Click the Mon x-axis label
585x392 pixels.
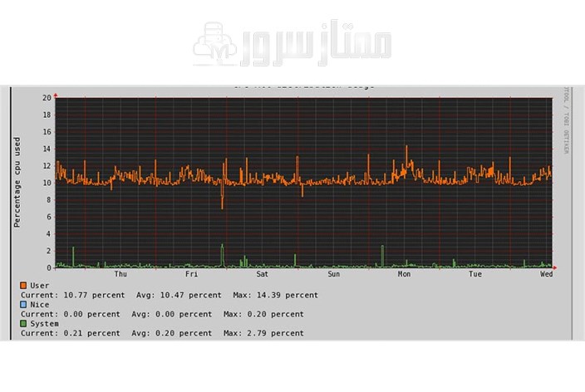pyautogui.click(x=404, y=274)
